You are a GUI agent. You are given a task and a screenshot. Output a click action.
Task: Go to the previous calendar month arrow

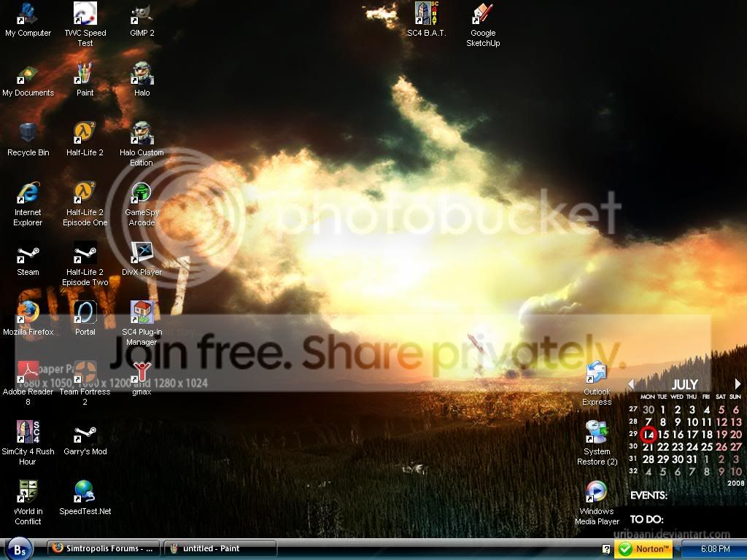point(631,384)
